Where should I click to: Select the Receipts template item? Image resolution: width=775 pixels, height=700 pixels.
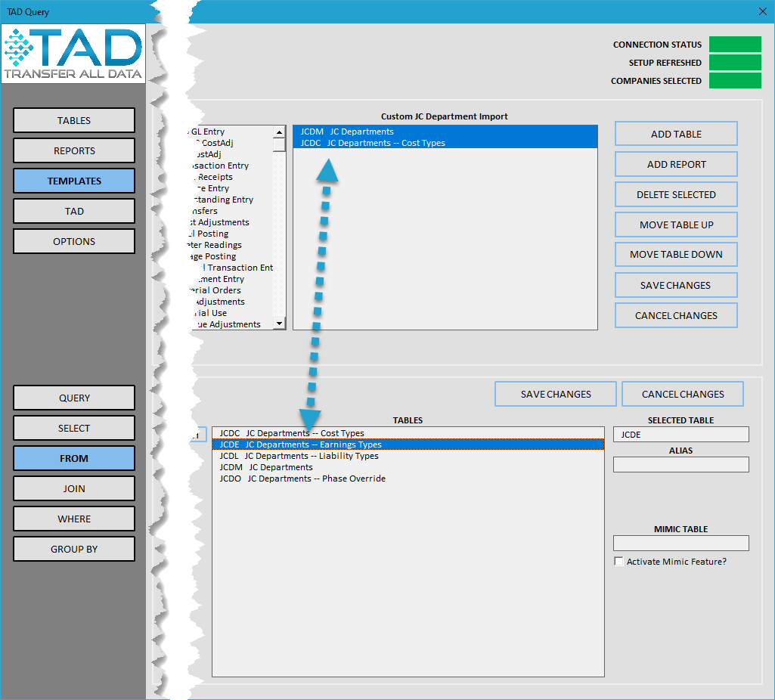(231, 177)
